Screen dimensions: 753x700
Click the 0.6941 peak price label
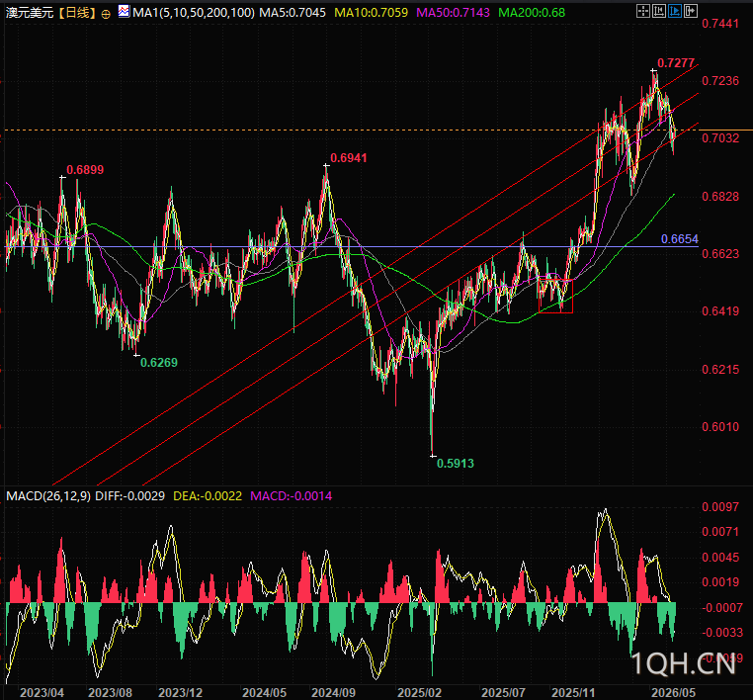click(349, 158)
